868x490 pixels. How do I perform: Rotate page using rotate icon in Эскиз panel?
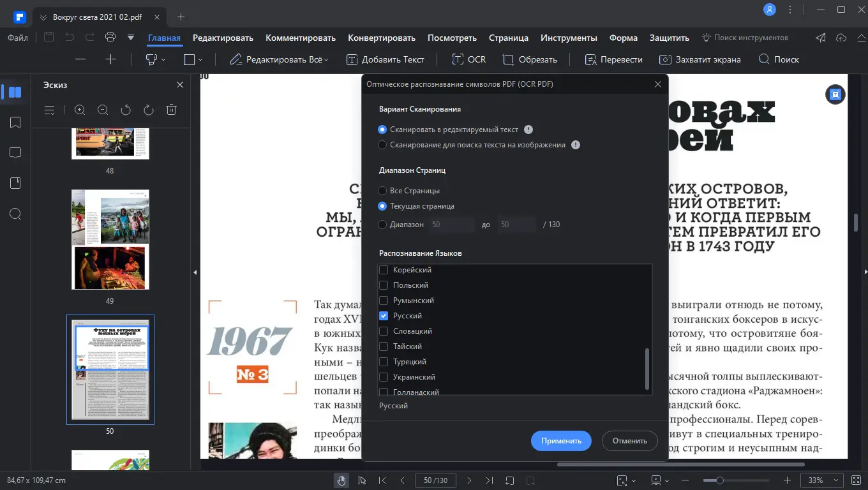[x=126, y=110]
